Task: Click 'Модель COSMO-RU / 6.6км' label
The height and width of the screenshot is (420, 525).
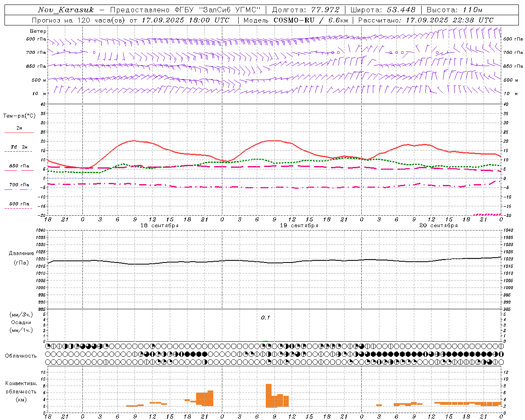Action: [x=295, y=20]
